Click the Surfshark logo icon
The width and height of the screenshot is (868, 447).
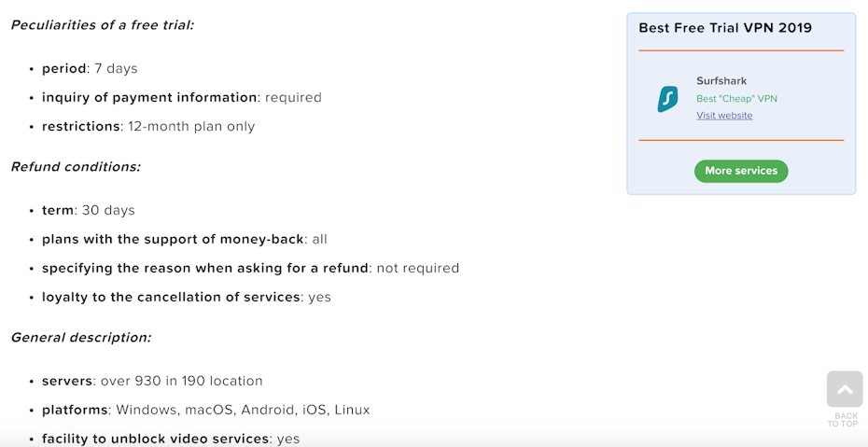pos(667,98)
